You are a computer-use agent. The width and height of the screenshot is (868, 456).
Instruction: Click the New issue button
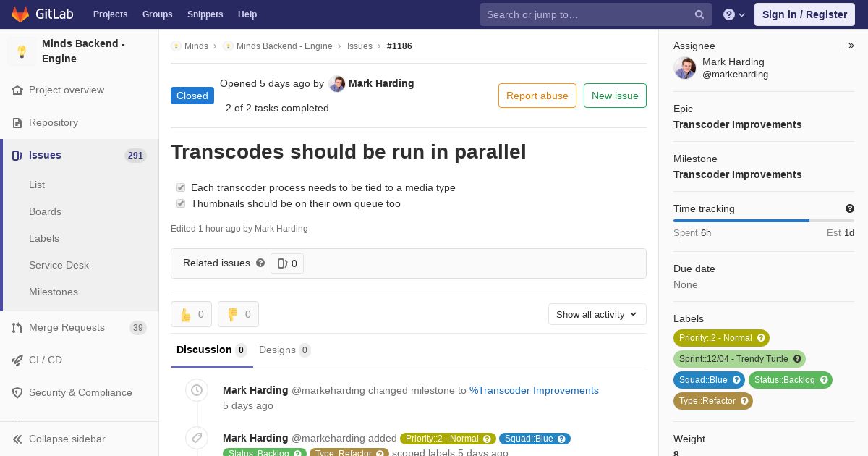pyautogui.click(x=615, y=96)
